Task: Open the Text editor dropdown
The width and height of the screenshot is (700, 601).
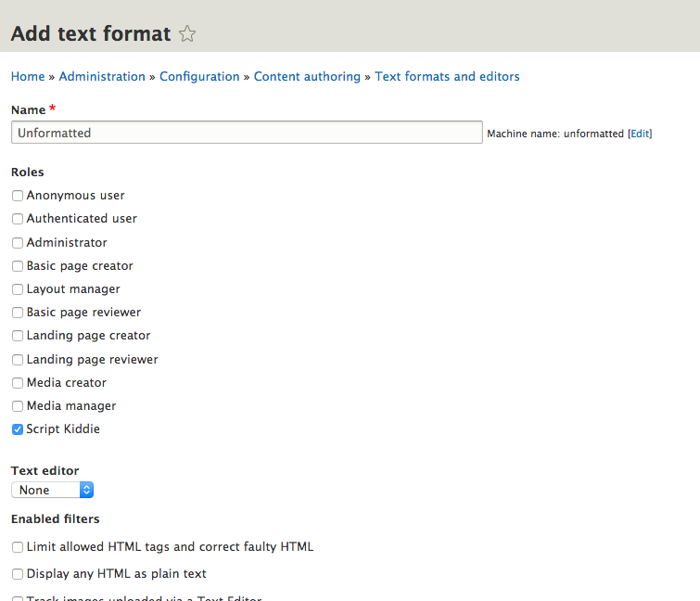Action: coord(52,490)
